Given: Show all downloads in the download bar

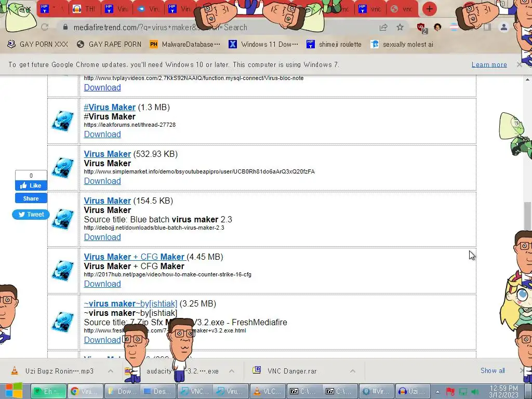Looking at the screenshot, I should pos(493,371).
